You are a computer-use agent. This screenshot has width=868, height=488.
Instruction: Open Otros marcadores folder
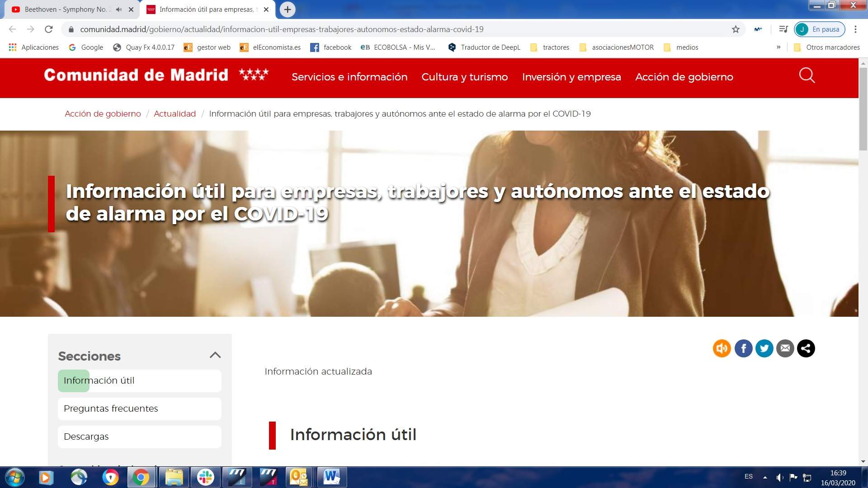point(826,47)
